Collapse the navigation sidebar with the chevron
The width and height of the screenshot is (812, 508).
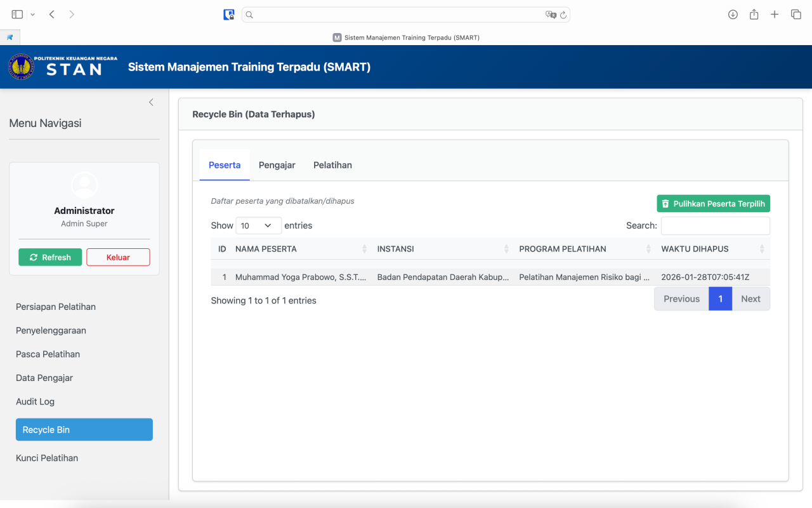pyautogui.click(x=151, y=102)
